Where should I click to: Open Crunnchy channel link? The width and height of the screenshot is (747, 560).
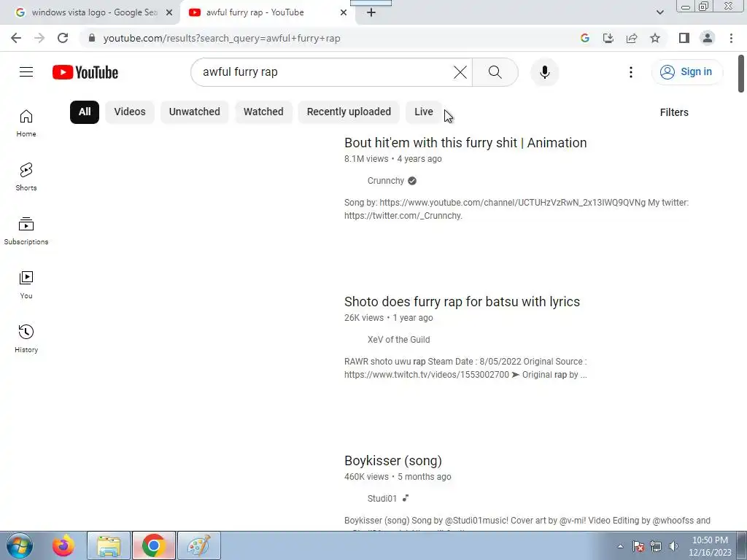pyautogui.click(x=386, y=181)
